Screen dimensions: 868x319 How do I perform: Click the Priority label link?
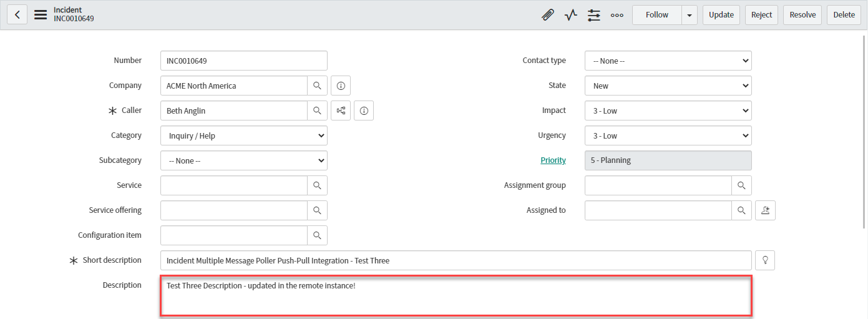point(553,160)
